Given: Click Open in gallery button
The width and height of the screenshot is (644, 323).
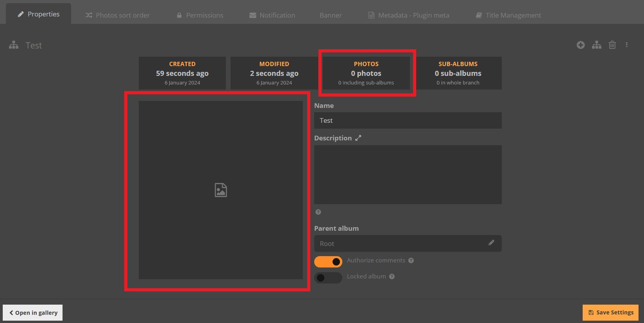Looking at the screenshot, I should point(33,312).
